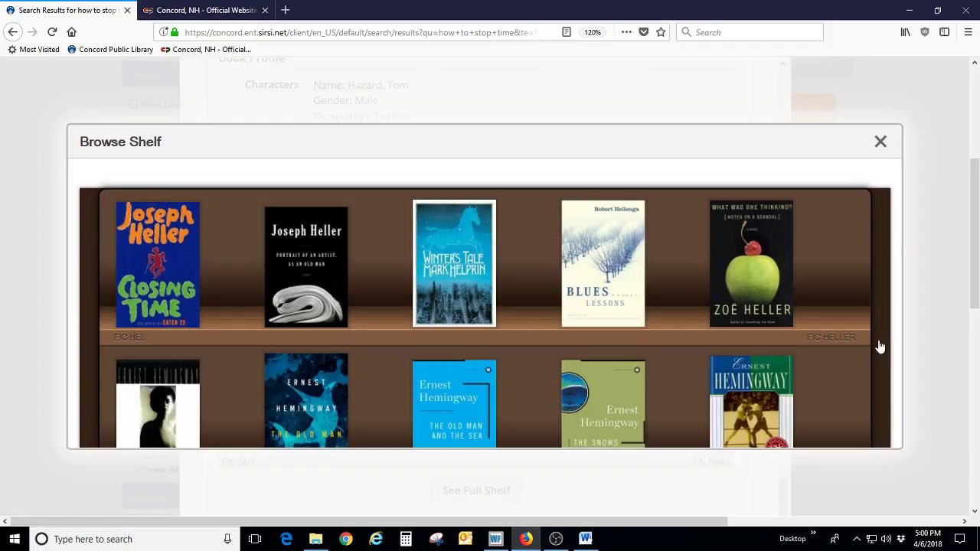This screenshot has height=551, width=980.
Task: Go to the browser home page
Action: coord(72,32)
